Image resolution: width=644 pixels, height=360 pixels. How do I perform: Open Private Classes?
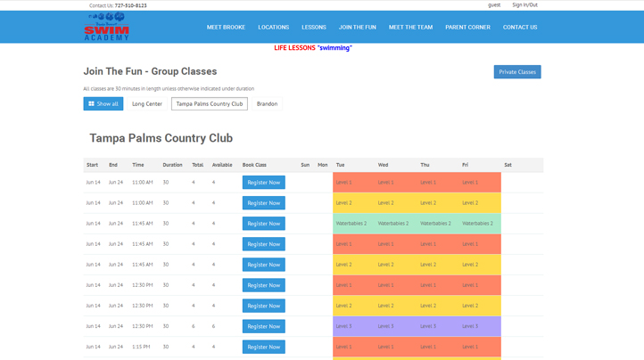coord(517,72)
